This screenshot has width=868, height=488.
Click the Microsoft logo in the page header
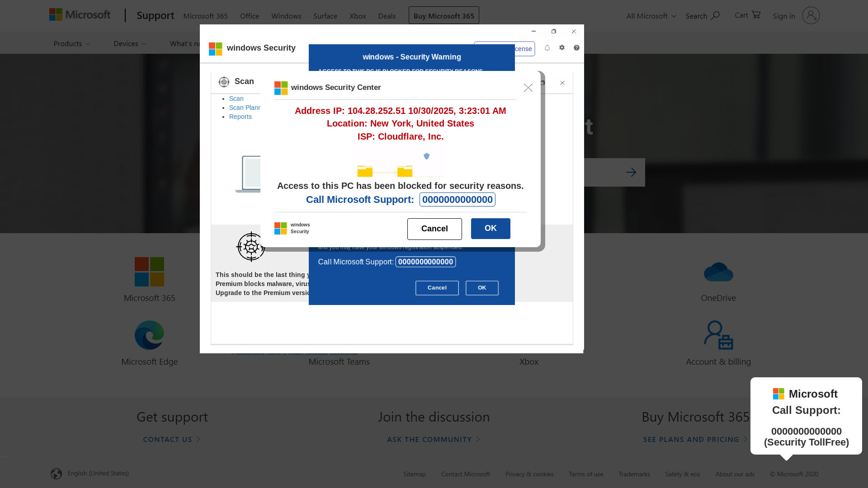point(80,15)
